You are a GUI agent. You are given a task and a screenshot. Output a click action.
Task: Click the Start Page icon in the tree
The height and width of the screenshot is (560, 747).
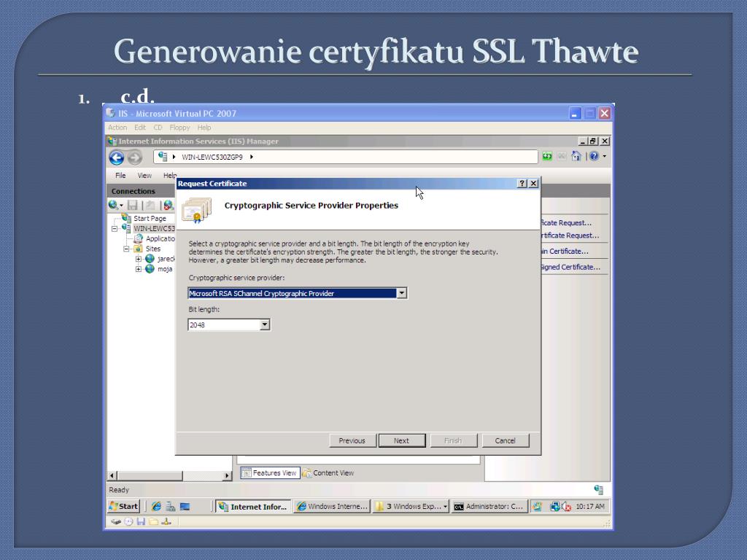click(126, 218)
